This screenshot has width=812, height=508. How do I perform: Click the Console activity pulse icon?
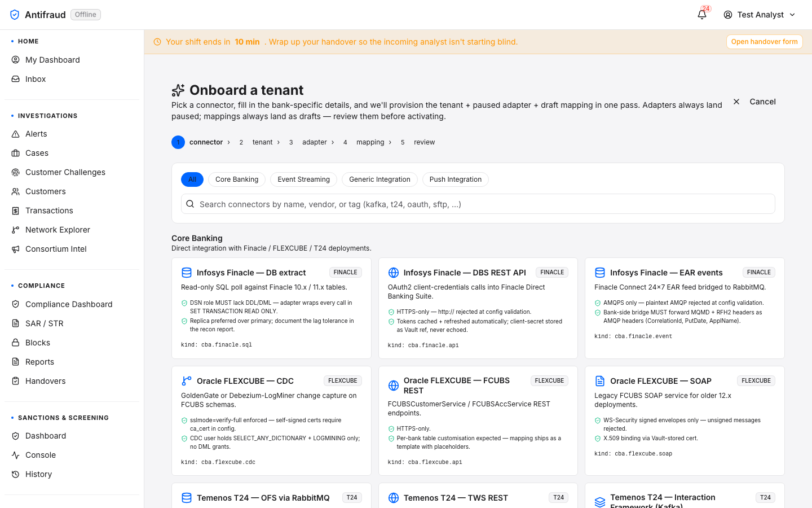(16, 455)
